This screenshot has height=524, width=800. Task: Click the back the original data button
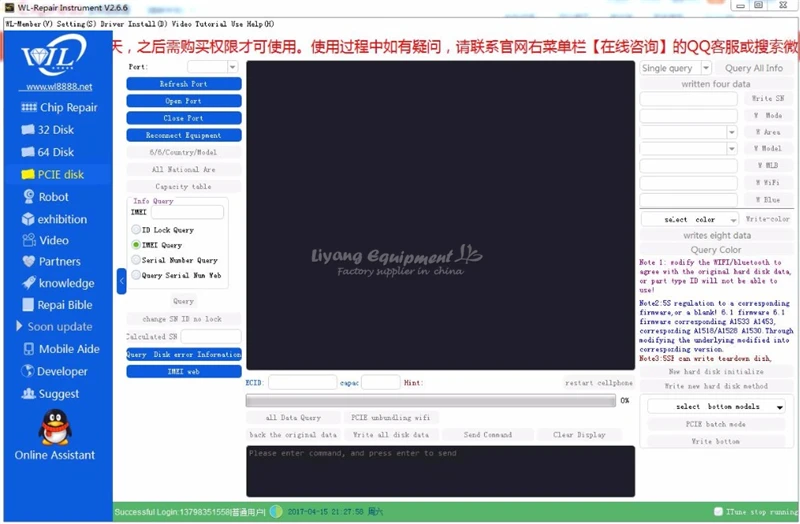click(x=293, y=435)
